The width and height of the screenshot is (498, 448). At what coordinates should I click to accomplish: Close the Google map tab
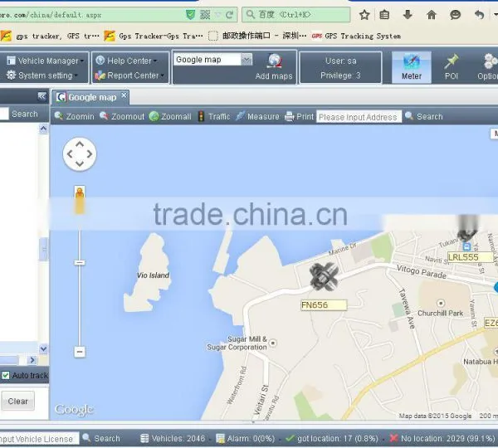click(x=124, y=95)
